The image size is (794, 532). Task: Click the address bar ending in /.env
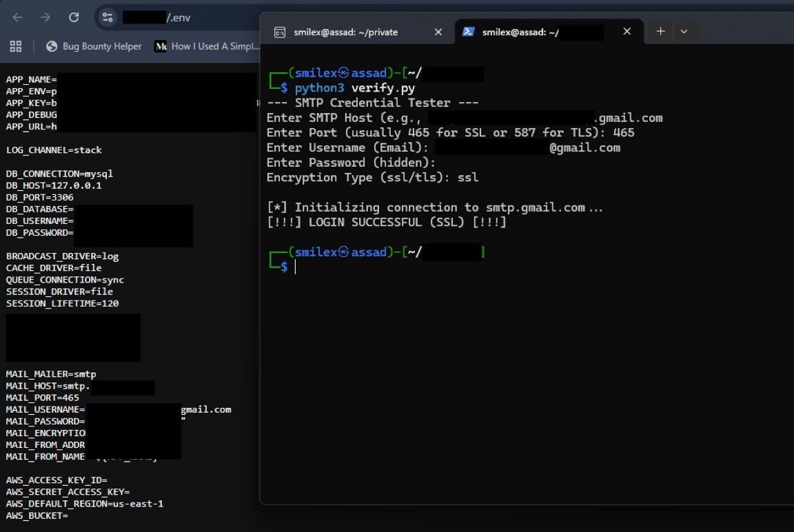177,18
